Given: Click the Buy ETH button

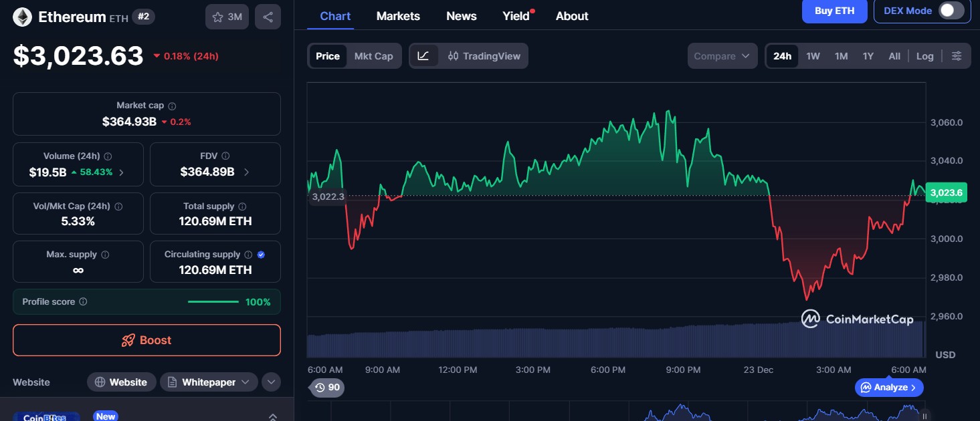Looking at the screenshot, I should [x=834, y=11].
